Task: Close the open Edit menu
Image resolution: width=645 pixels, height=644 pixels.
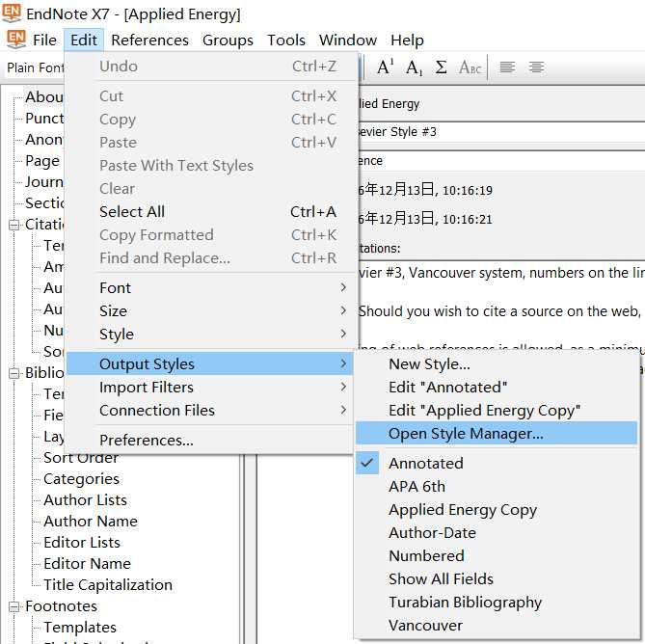Action: (84, 40)
